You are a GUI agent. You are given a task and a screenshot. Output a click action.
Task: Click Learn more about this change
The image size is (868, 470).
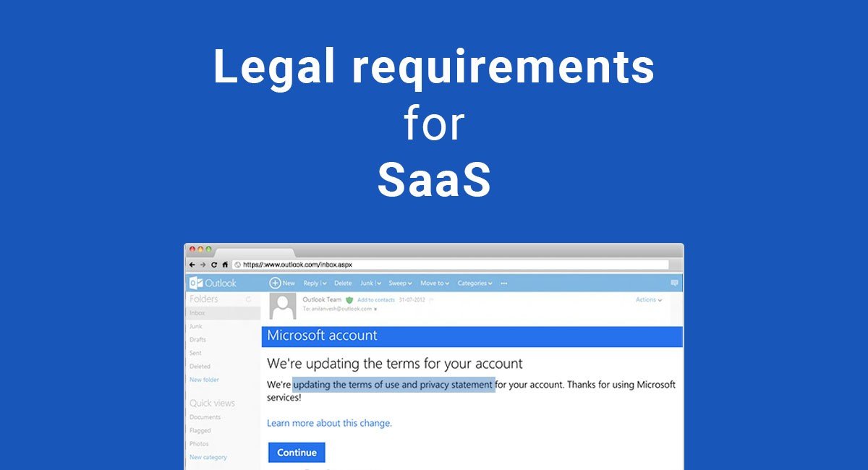point(330,423)
